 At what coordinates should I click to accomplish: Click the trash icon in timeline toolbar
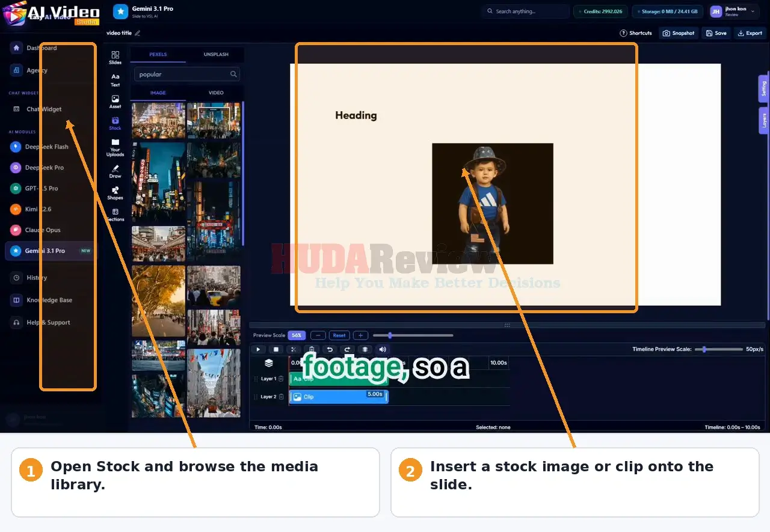point(312,349)
